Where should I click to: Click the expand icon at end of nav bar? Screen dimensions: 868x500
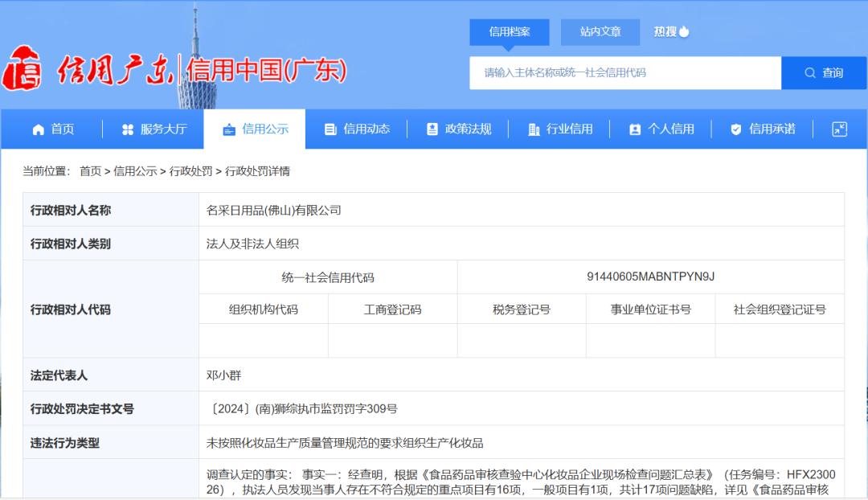pos(840,129)
